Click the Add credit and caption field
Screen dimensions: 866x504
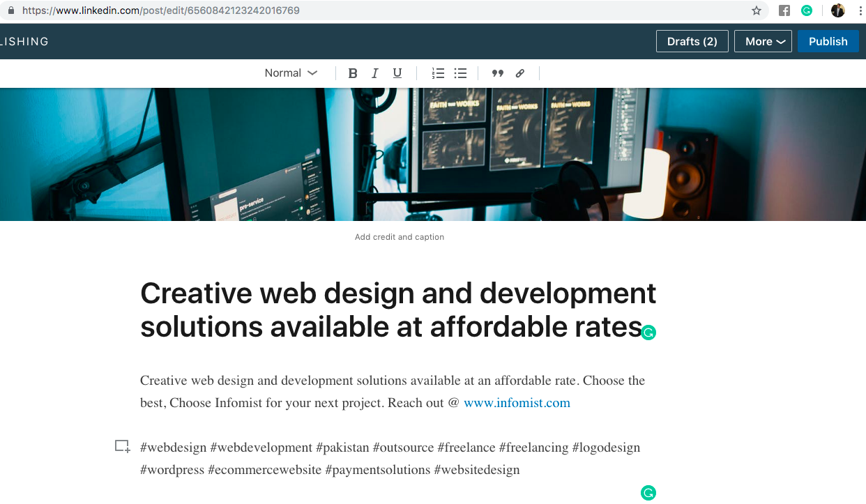[400, 237]
